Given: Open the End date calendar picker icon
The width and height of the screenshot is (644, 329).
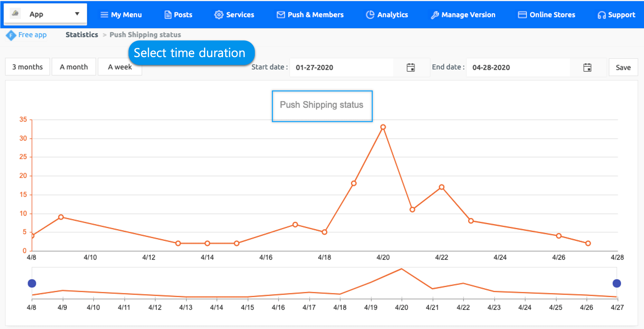Looking at the screenshot, I should coord(587,67).
